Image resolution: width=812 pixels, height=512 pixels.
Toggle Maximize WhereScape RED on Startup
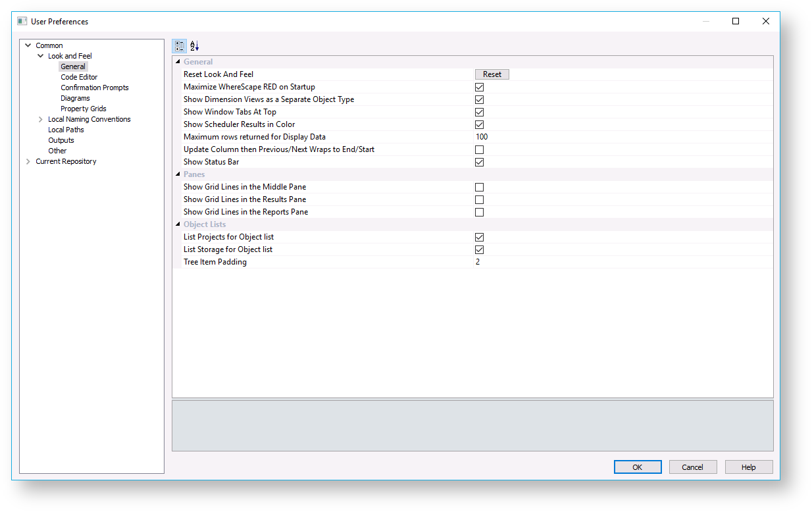tap(479, 87)
